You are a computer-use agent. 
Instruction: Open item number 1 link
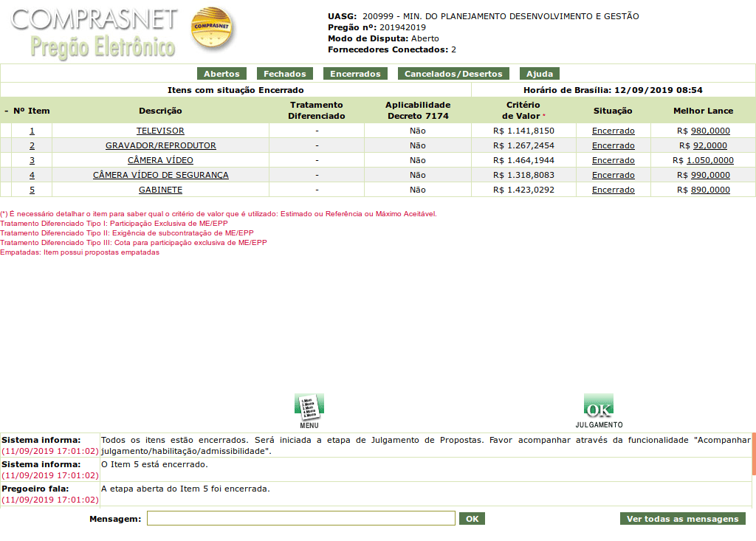click(32, 131)
